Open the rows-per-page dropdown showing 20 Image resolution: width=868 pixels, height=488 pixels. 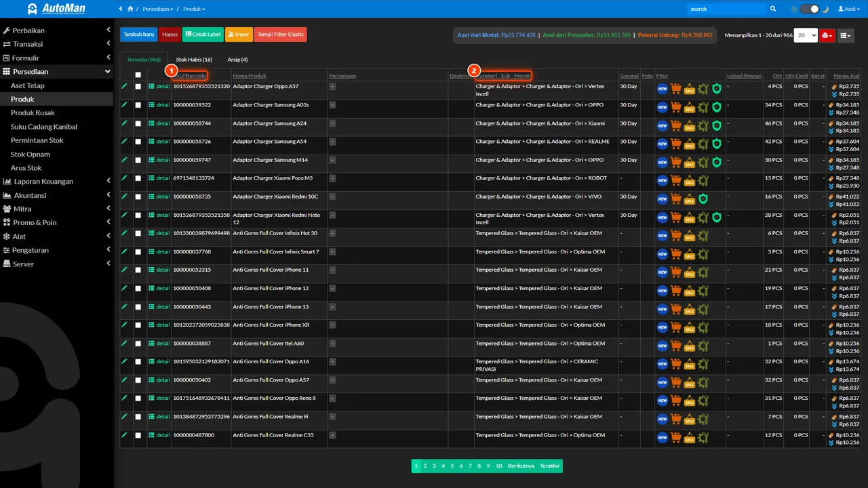coord(806,35)
